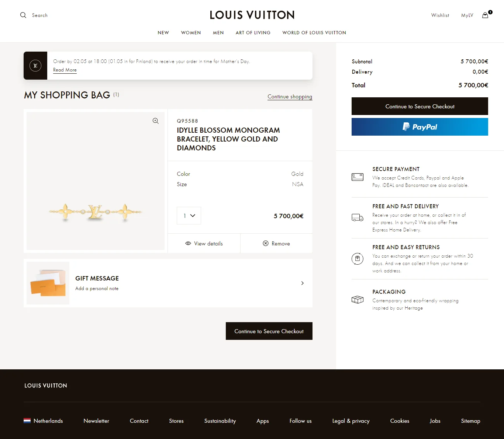Screen dimensions: 504x439
Task: Click the delivery truck icon
Action: tap(358, 217)
